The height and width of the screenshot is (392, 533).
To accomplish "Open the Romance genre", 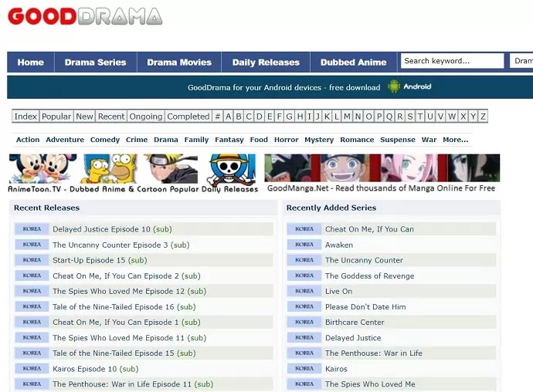I will pyautogui.click(x=357, y=140).
